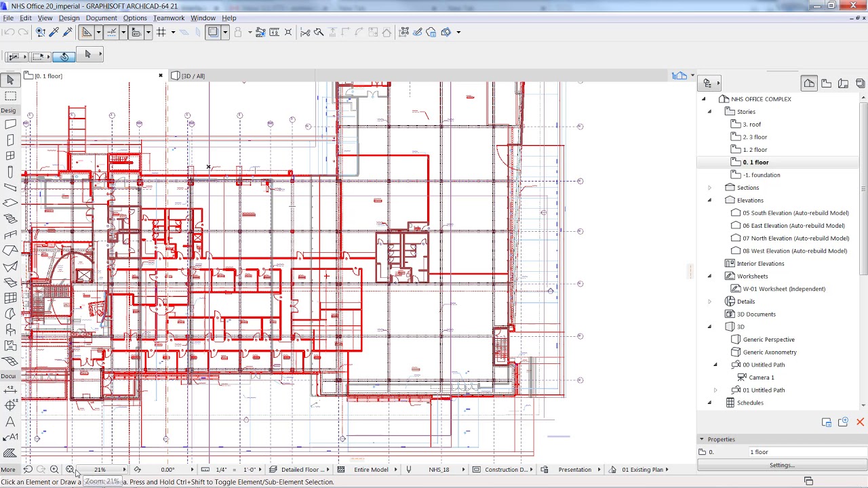Image resolution: width=868 pixels, height=488 pixels.
Task: Expand the Details group in navigator
Action: (709, 302)
